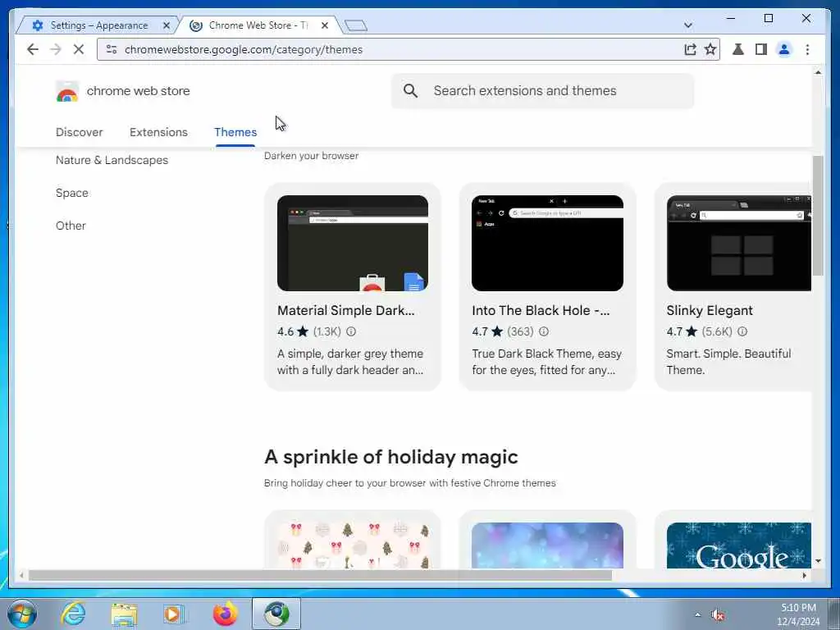This screenshot has width=840, height=630.
Task: Launch Windows Media Player from taskbar
Action: coord(174,614)
